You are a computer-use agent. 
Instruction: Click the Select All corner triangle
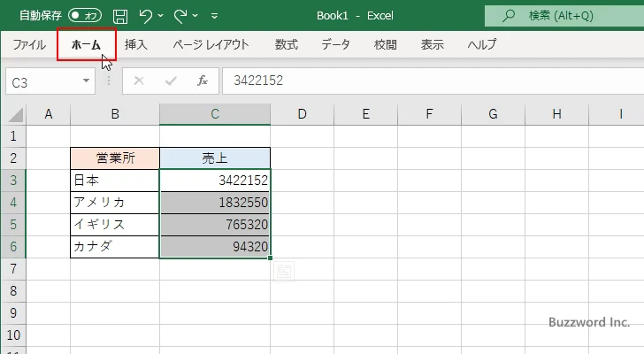[x=15, y=114]
